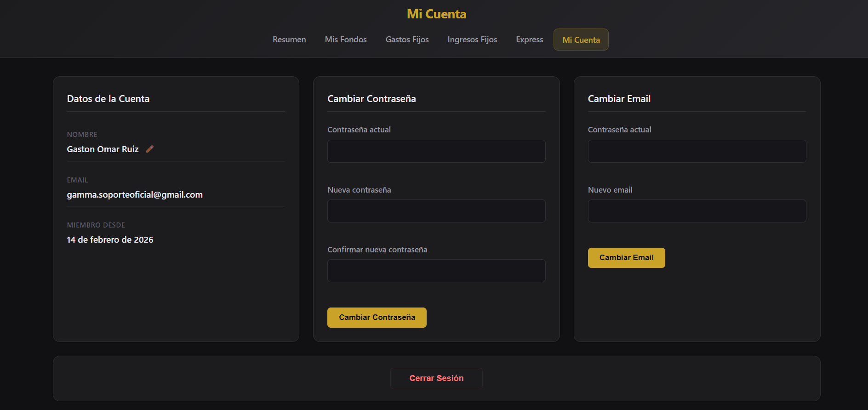Click the Nuevo email input field
Viewport: 868px width, 410px height.
tap(697, 211)
